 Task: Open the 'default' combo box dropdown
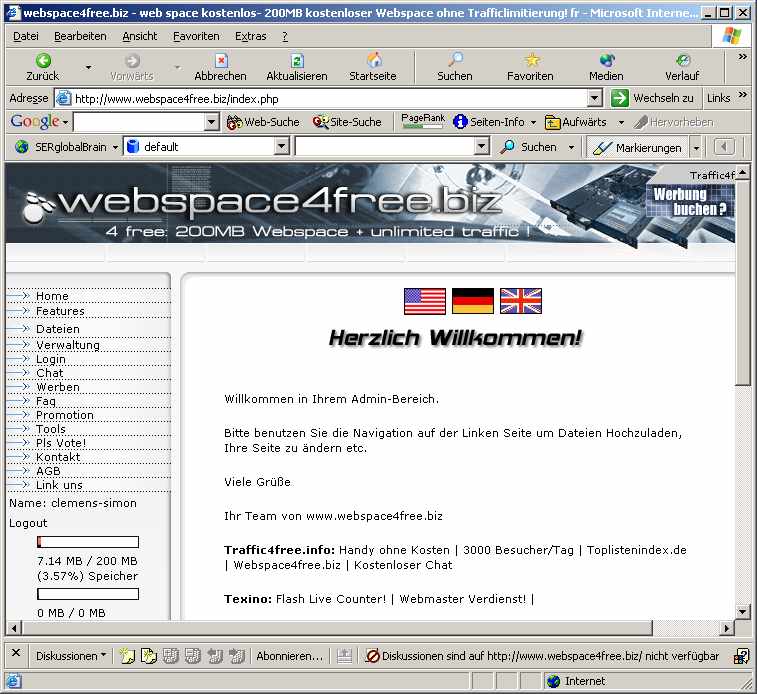(281, 147)
